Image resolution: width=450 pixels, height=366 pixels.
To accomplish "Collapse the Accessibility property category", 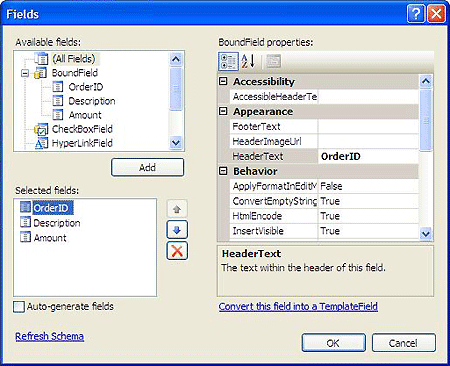I will 223,81.
